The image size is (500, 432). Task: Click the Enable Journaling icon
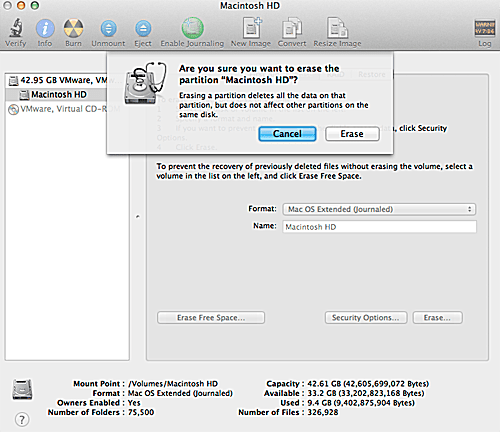(192, 28)
